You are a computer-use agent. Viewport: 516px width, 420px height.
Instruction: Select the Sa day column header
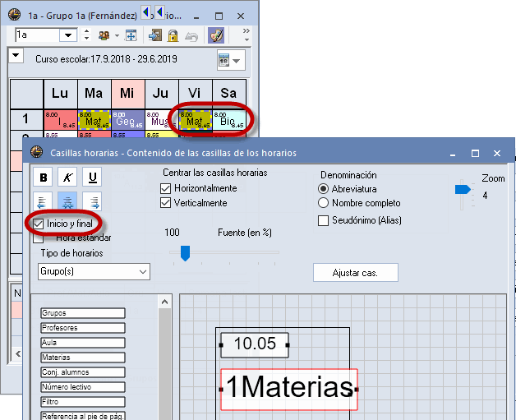[229, 94]
